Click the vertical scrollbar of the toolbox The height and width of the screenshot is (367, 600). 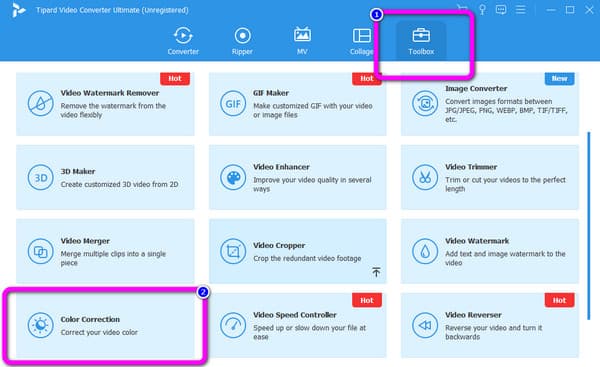tap(589, 226)
